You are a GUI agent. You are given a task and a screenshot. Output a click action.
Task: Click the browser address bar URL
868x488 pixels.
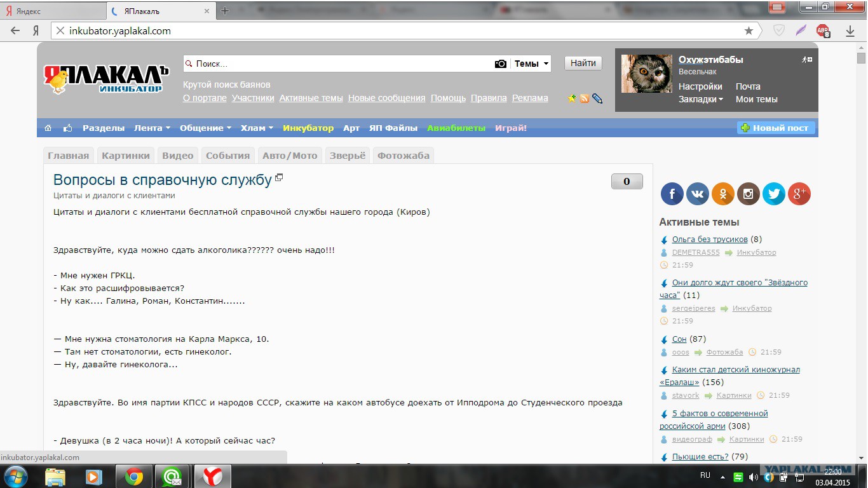click(x=120, y=30)
